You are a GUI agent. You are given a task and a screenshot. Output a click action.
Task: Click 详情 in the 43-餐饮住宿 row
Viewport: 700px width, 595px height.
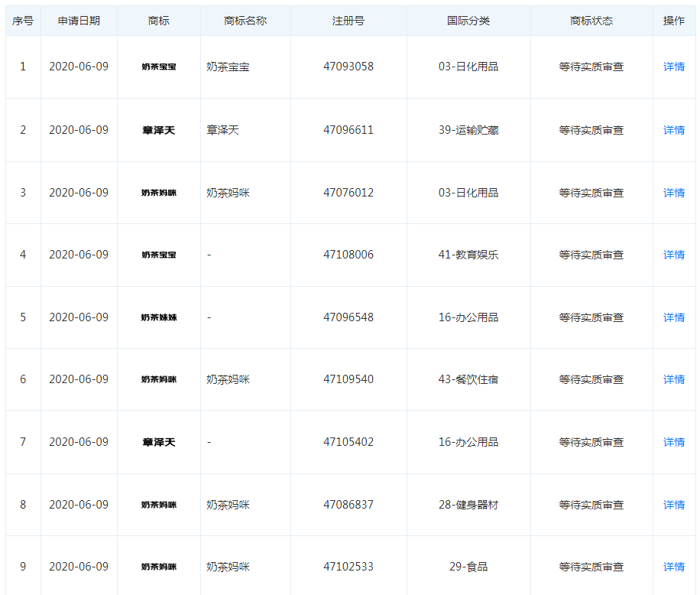pyautogui.click(x=673, y=379)
